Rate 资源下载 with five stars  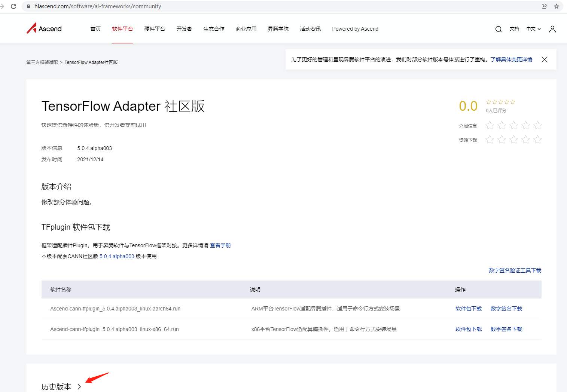click(537, 140)
